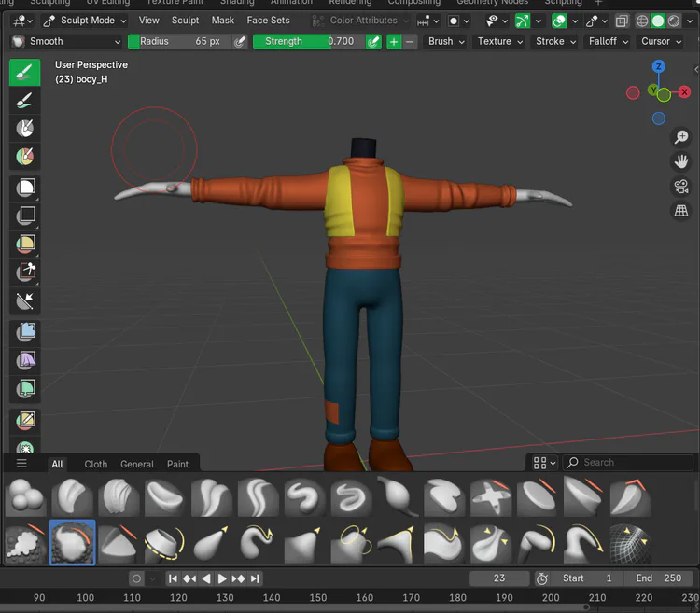Open the asset shelf display settings dropdown
The image size is (700, 613).
(x=544, y=463)
